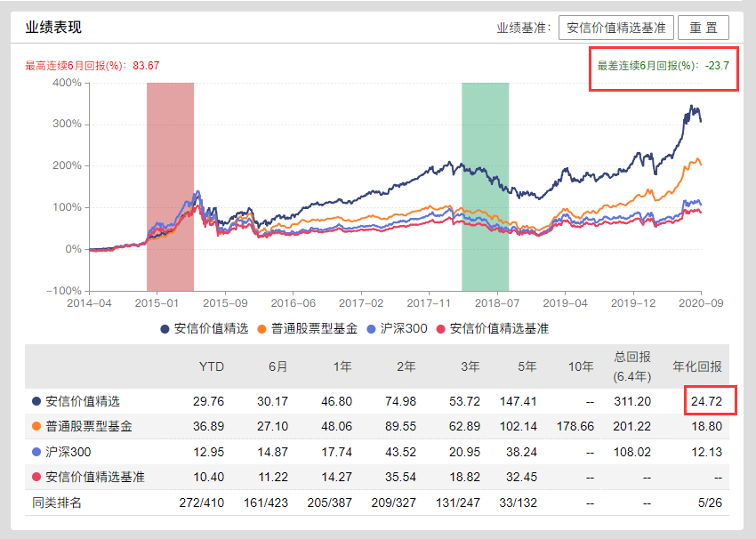Click the 业绩基准: label

coord(524,28)
